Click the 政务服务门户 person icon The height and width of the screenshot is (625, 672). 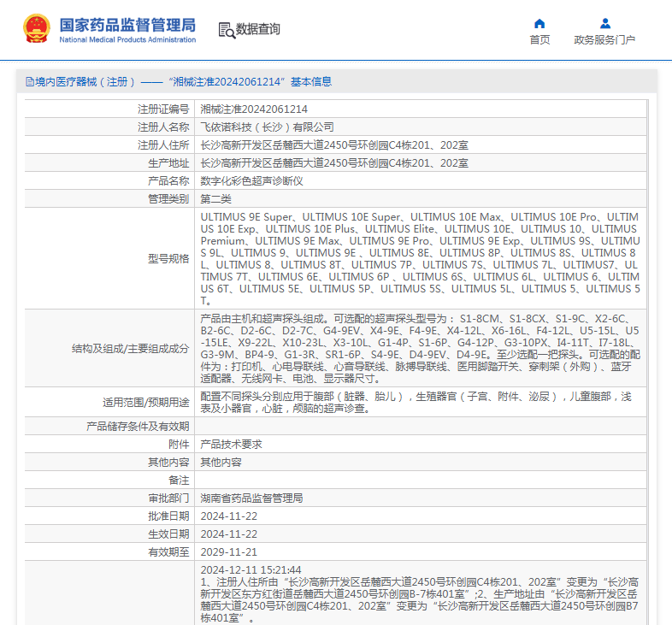[604, 23]
